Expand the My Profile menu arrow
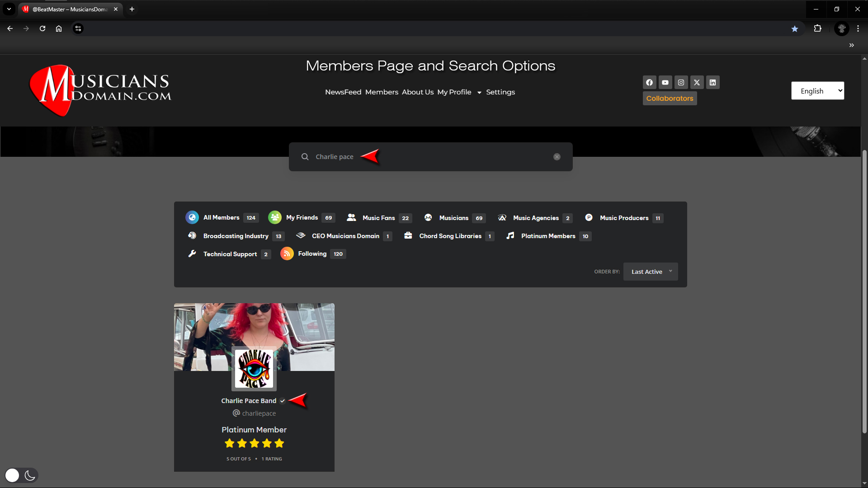This screenshot has height=488, width=868. (479, 93)
